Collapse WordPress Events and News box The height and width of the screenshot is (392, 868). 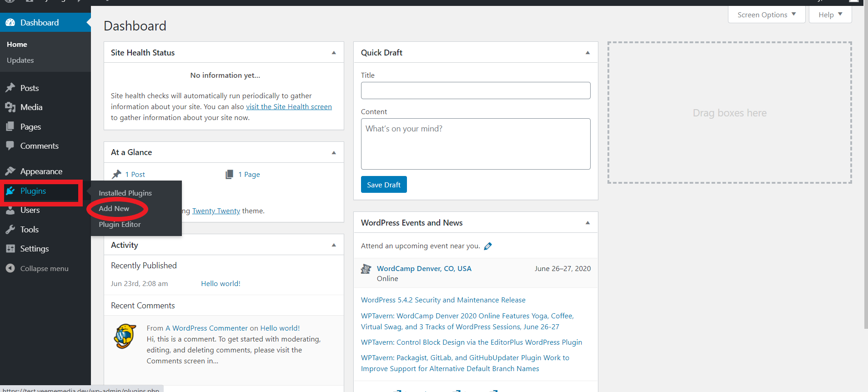pos(587,223)
